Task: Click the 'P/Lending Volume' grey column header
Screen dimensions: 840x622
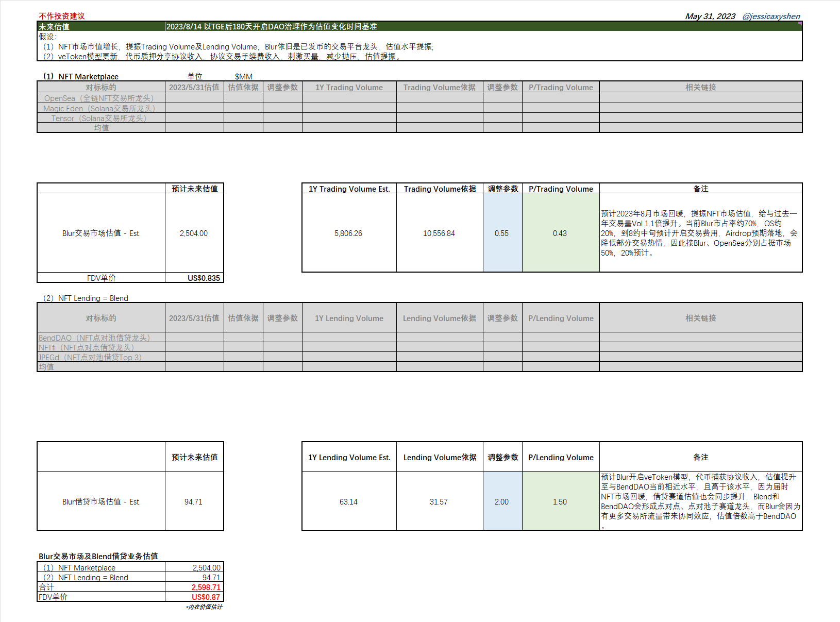Action: 561,318
